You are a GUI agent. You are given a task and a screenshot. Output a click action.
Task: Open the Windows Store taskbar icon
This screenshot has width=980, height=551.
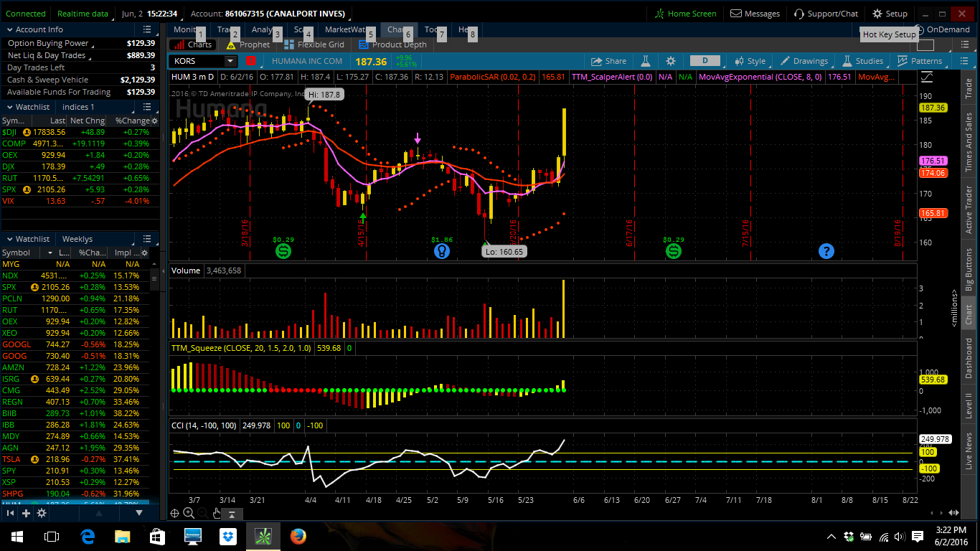click(158, 536)
